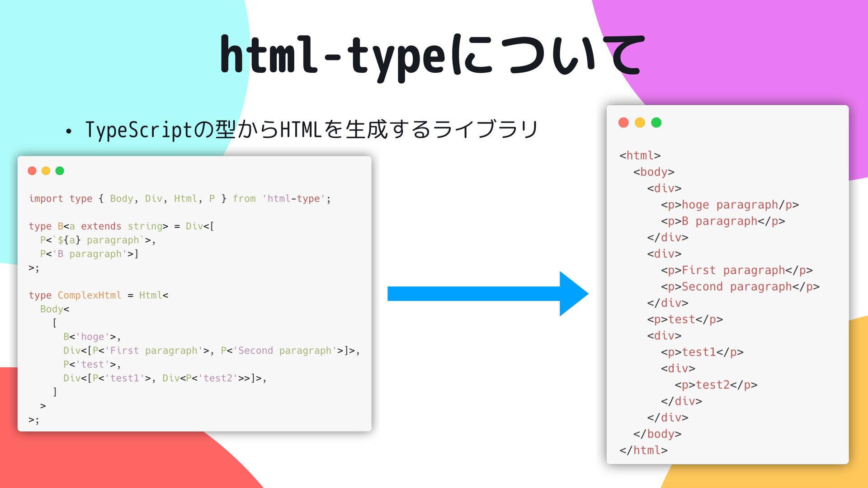Click the closing </body> tag
868x488 pixels.
(657, 434)
